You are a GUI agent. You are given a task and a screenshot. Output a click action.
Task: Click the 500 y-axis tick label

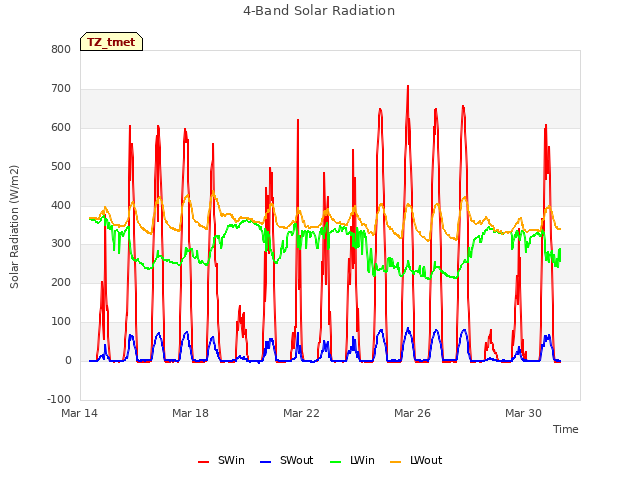(61, 167)
